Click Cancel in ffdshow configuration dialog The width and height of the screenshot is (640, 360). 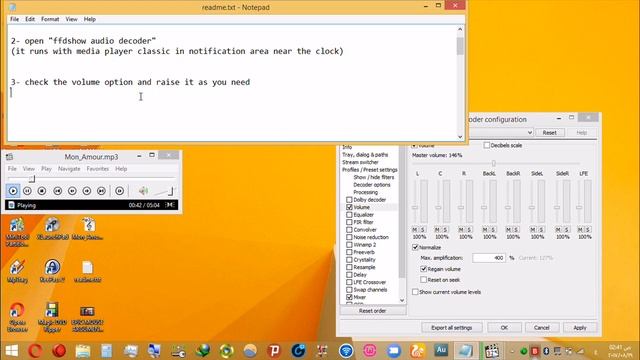542,328
